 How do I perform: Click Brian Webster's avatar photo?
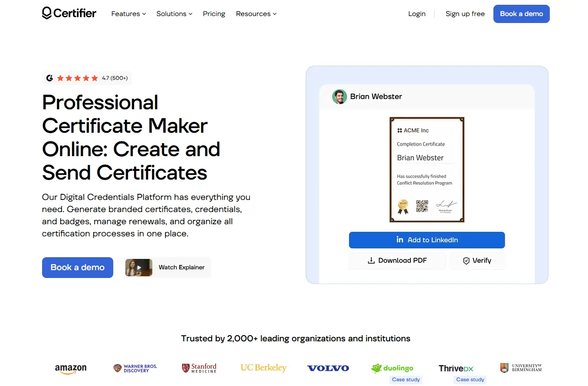pos(340,96)
